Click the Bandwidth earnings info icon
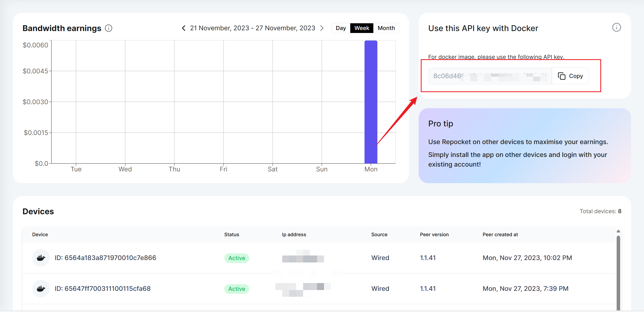This screenshot has height=312, width=644. tap(109, 28)
